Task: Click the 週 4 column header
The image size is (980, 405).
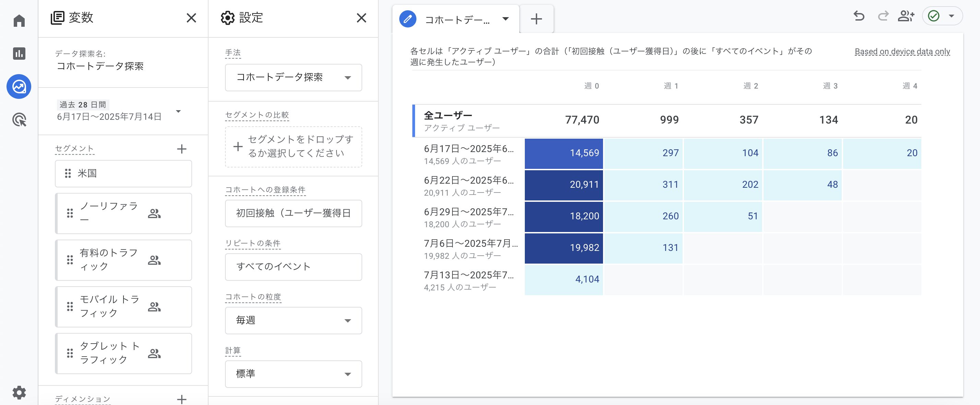Action: point(910,86)
